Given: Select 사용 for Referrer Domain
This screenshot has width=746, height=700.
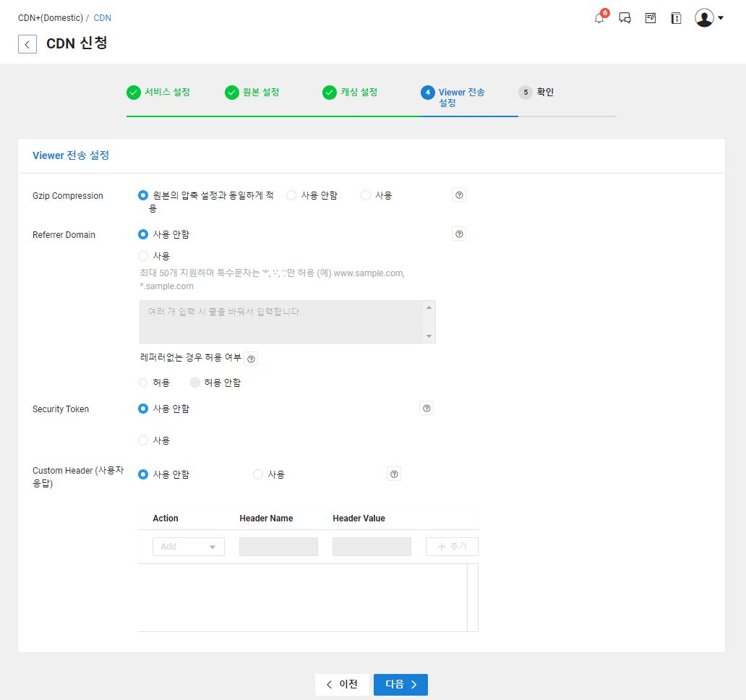Looking at the screenshot, I should [x=142, y=256].
